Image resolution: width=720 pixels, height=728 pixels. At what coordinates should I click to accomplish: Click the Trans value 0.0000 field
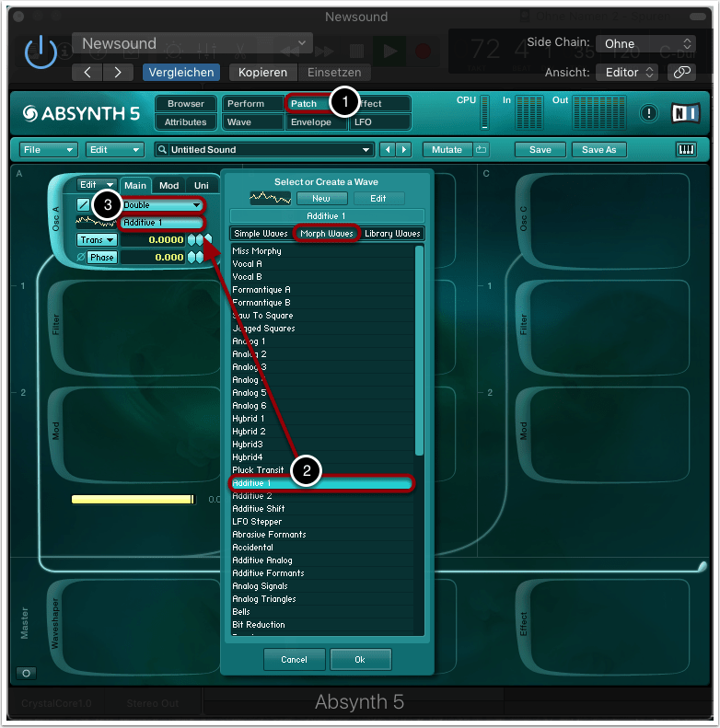(152, 239)
